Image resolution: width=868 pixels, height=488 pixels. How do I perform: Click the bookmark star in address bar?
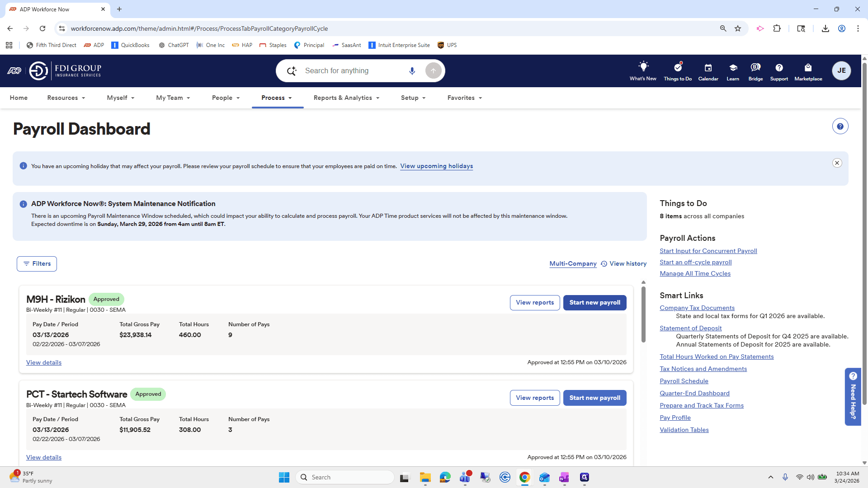(738, 28)
